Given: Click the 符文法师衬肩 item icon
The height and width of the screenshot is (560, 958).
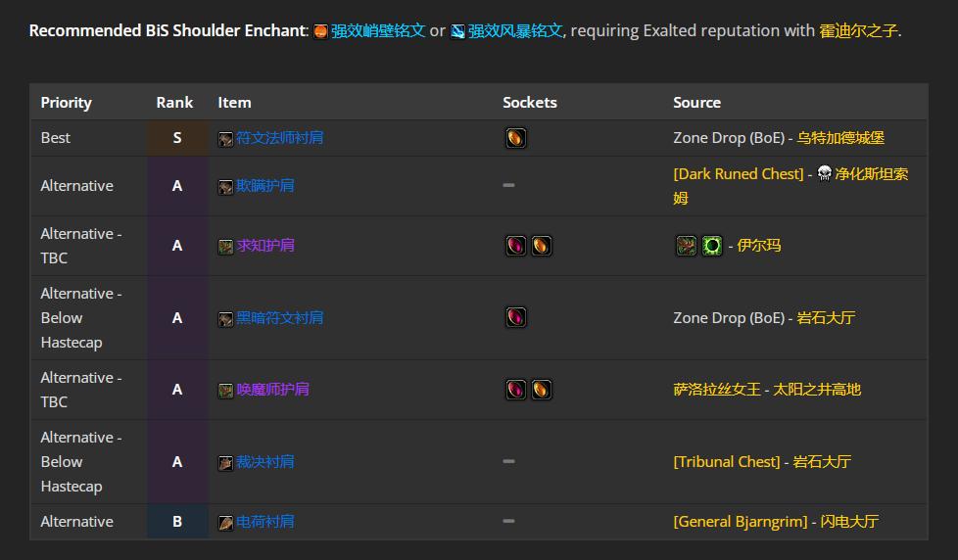Looking at the screenshot, I should 225,139.
